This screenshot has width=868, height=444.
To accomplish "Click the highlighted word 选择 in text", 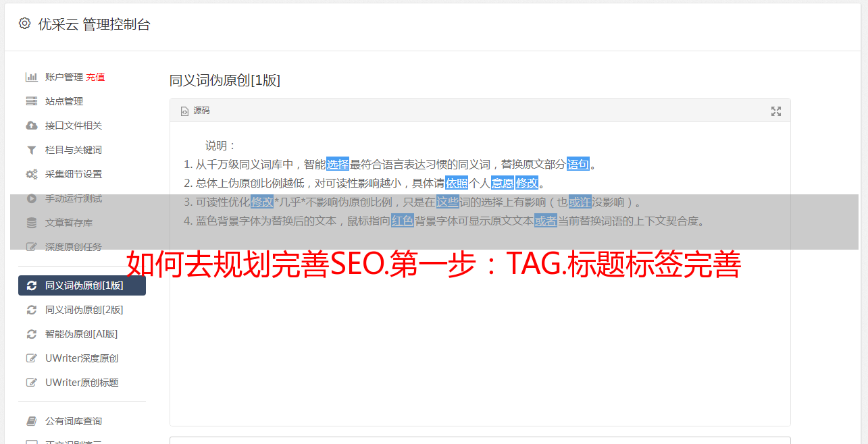I will coord(338,164).
